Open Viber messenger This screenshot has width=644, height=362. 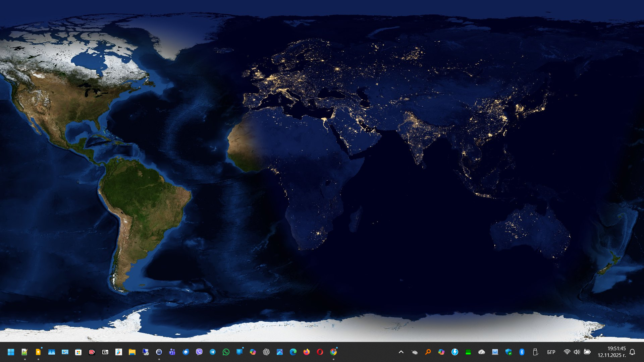click(x=199, y=352)
